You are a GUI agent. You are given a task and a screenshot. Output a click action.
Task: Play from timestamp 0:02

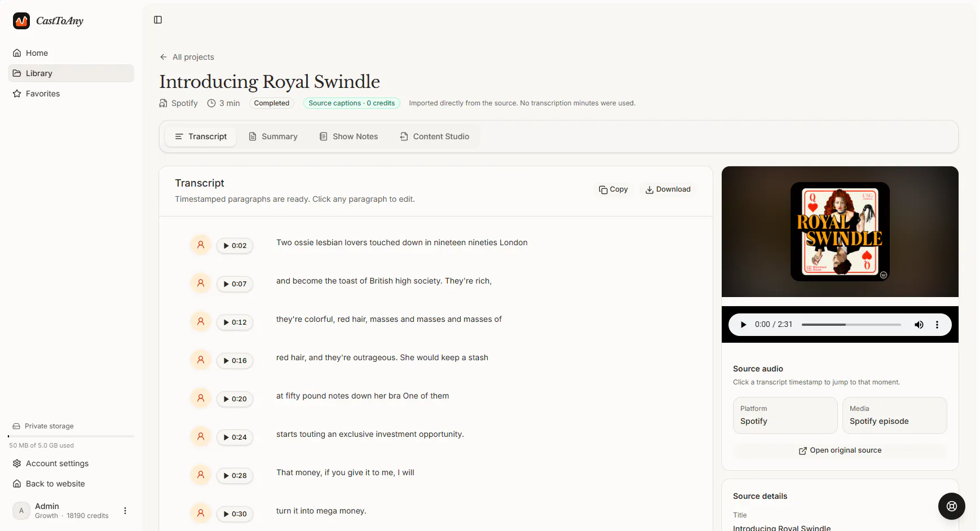click(235, 246)
